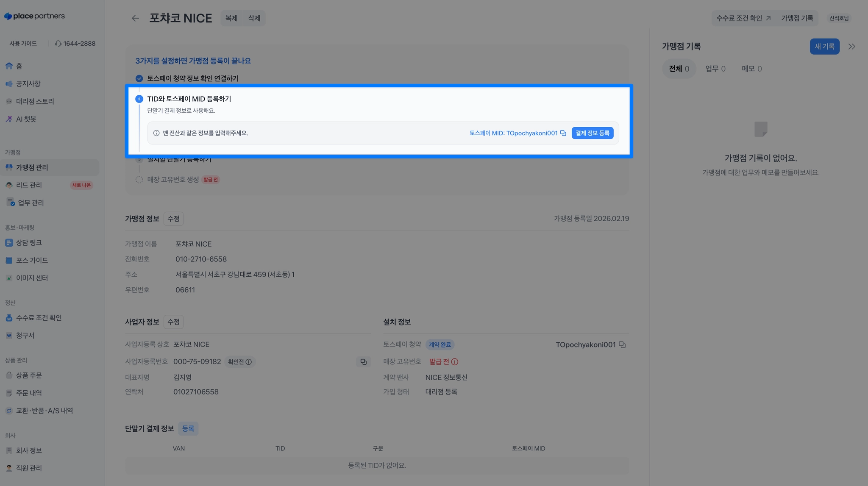Copy TOpochyakoni001 in 설치 정보
The height and width of the screenshot is (486, 868).
point(622,345)
